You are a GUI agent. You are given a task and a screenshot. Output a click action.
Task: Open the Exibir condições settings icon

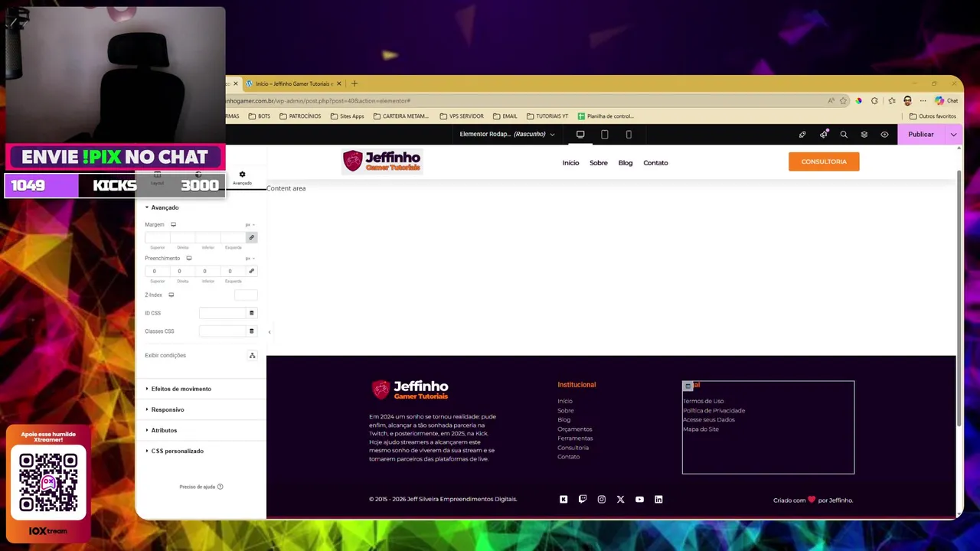252,356
